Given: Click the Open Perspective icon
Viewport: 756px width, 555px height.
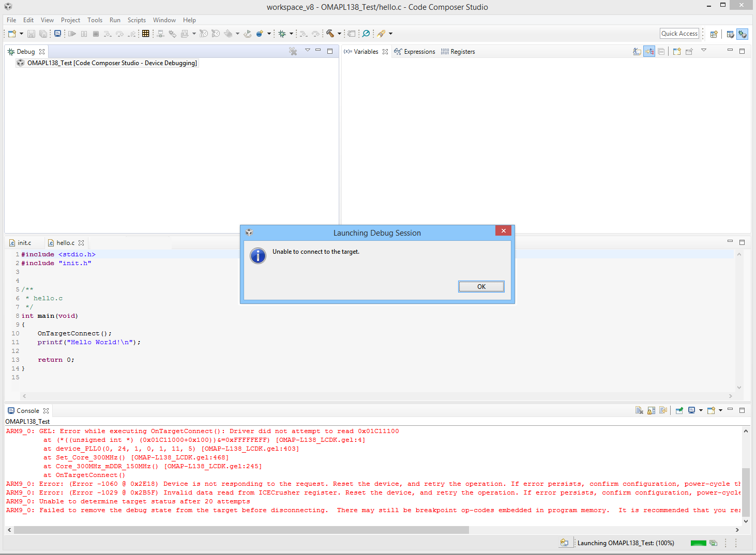Looking at the screenshot, I should [714, 34].
